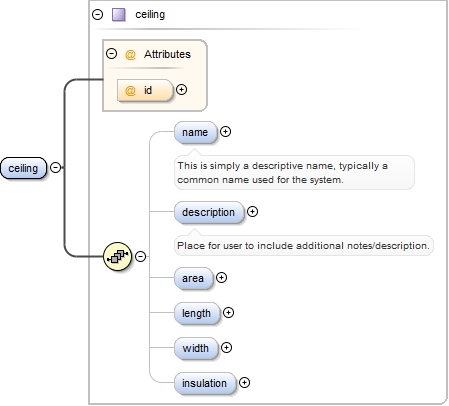The height and width of the screenshot is (406, 449).
Task: Expand the insulation element
Action: point(244,383)
